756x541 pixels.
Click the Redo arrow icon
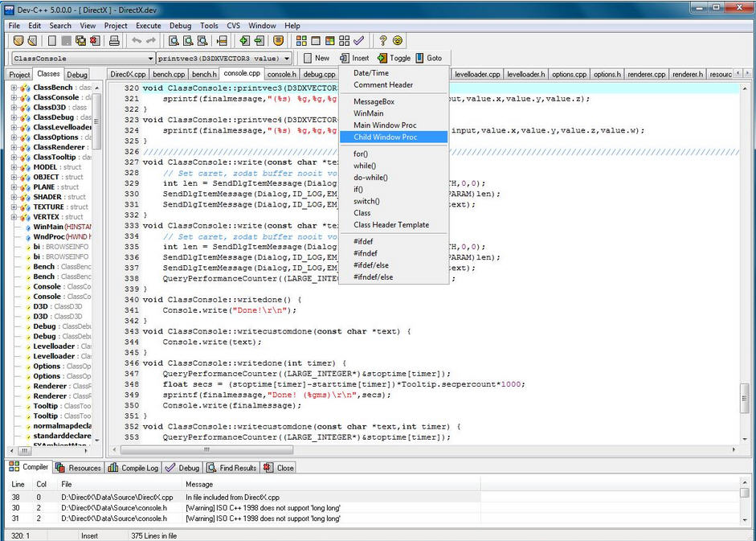point(150,40)
